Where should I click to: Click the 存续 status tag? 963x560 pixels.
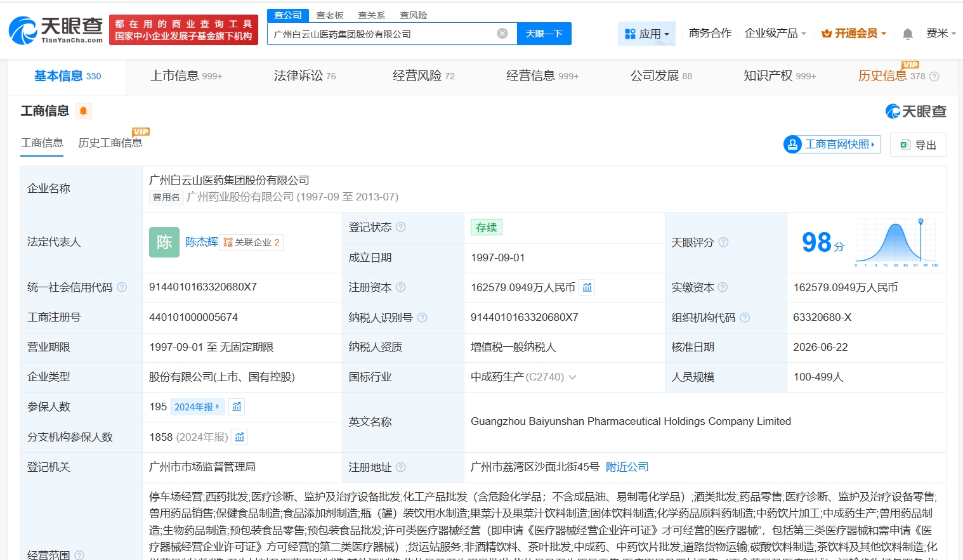(487, 227)
